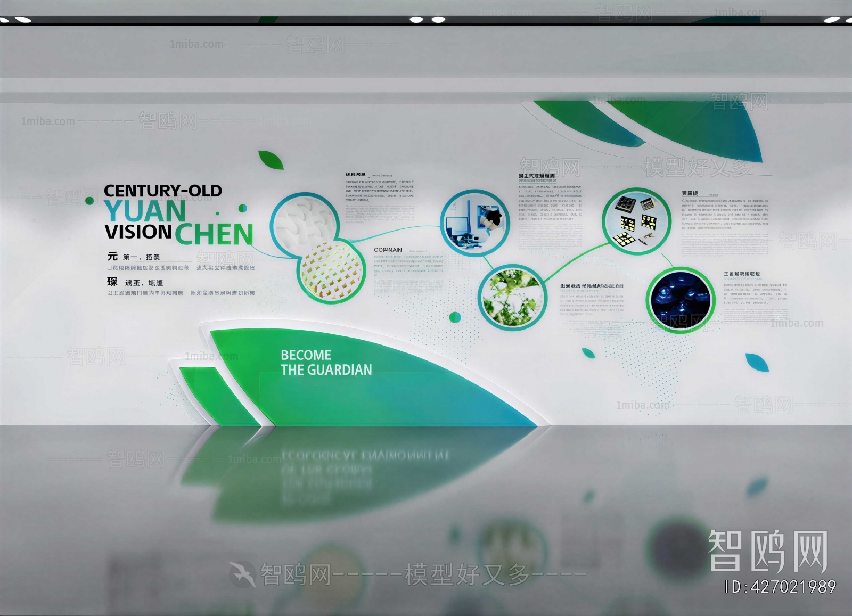Click the green dot left of CENTURY-OLD

[x=90, y=201]
